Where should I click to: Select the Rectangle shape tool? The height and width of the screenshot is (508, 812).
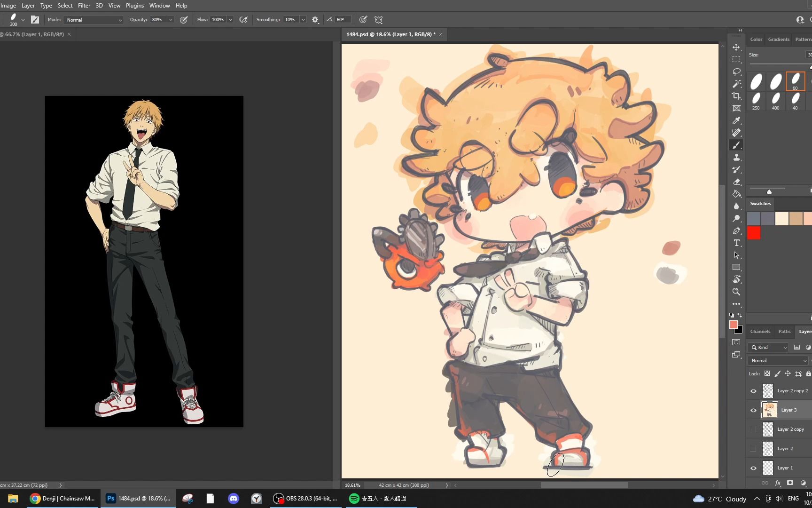(x=736, y=267)
